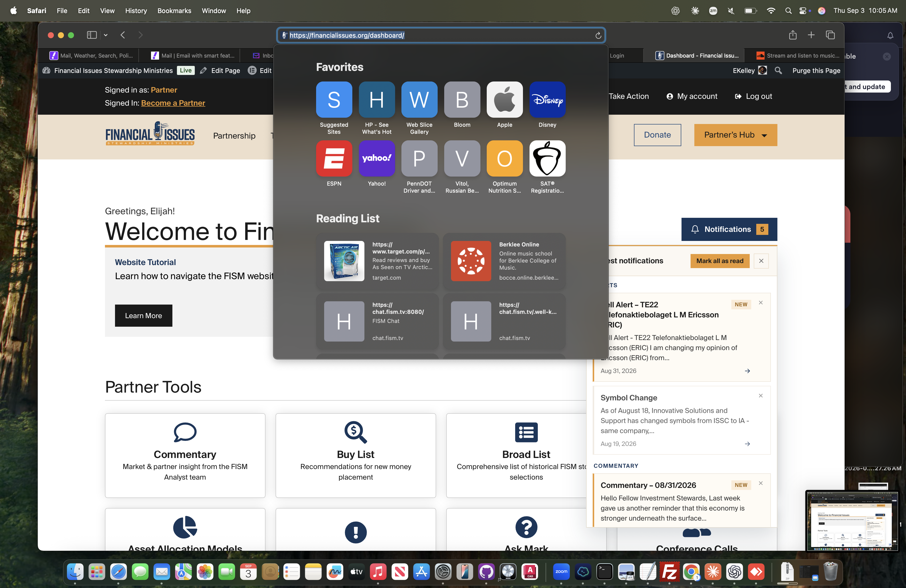Open a new tab with the plus icon
906x588 pixels.
pos(811,35)
